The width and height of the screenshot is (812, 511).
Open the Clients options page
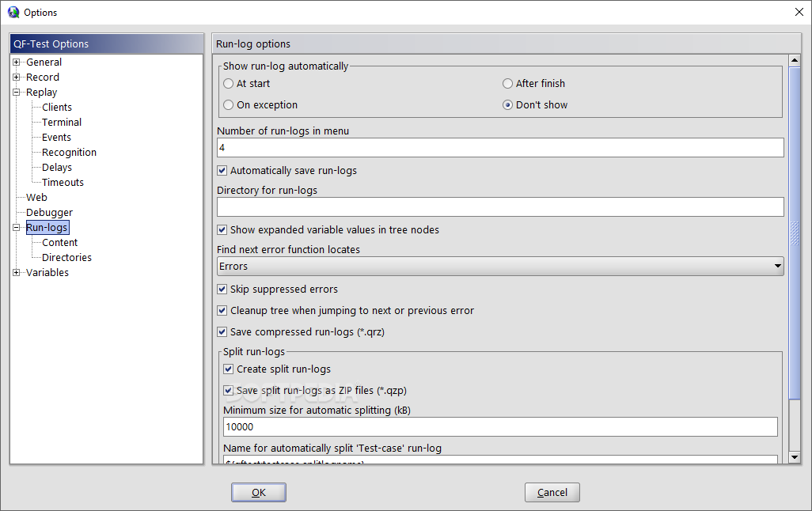click(57, 107)
